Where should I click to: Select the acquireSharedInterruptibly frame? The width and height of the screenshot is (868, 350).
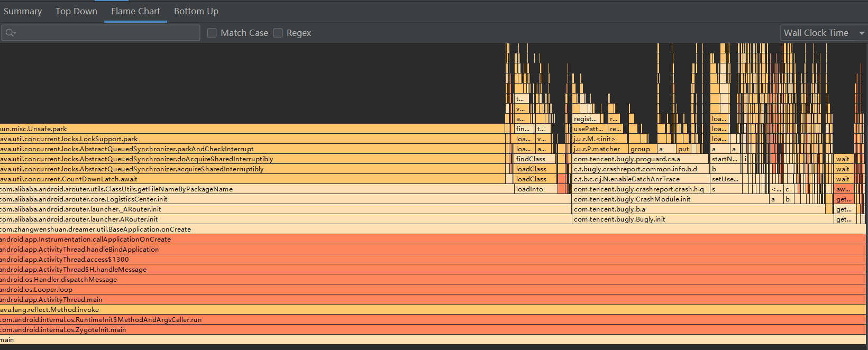click(252, 169)
